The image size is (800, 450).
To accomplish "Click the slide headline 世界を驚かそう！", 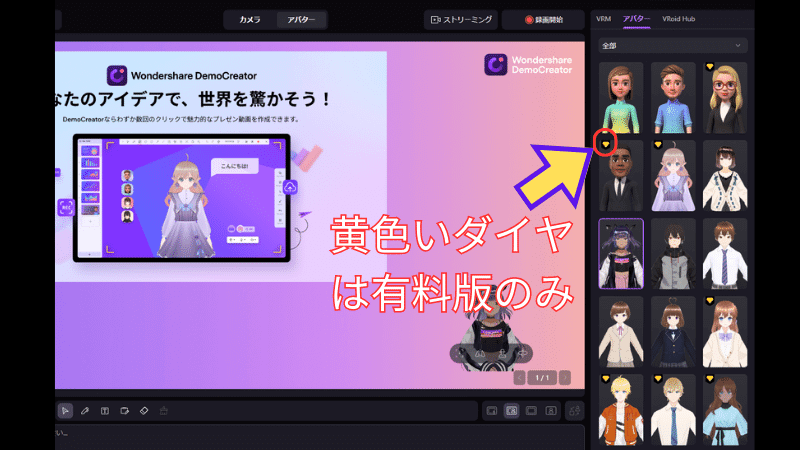I will coord(265,98).
